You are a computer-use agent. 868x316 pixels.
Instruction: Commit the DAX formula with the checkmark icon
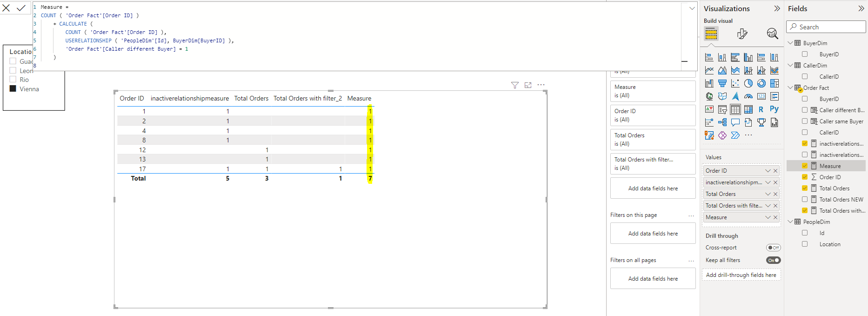(x=21, y=8)
